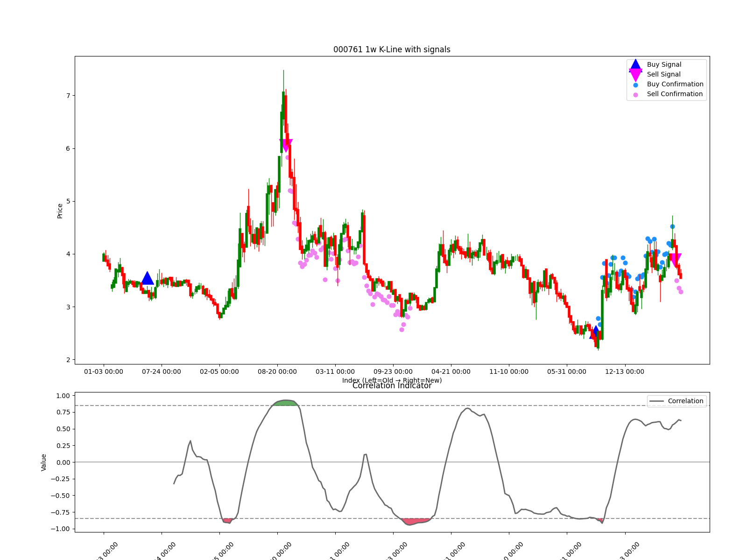Screen dimensions: 747x560
Task: Click the '01-03 00:00' x-axis tick label
Action: pos(104,372)
